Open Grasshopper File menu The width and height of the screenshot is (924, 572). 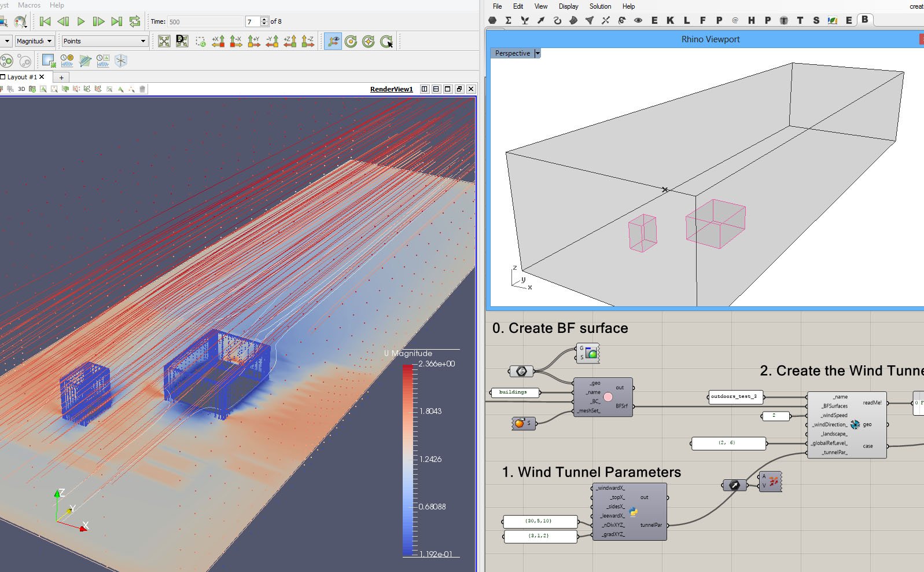pyautogui.click(x=497, y=6)
